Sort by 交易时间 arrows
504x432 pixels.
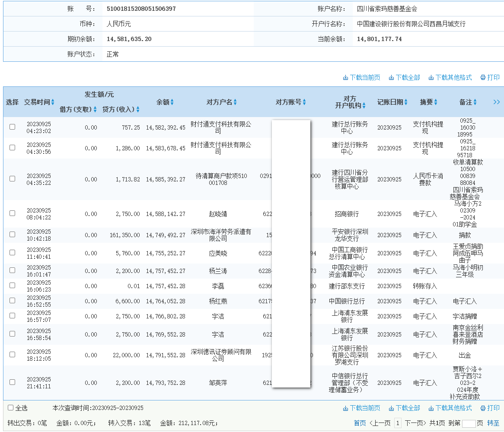pyautogui.click(x=53, y=102)
